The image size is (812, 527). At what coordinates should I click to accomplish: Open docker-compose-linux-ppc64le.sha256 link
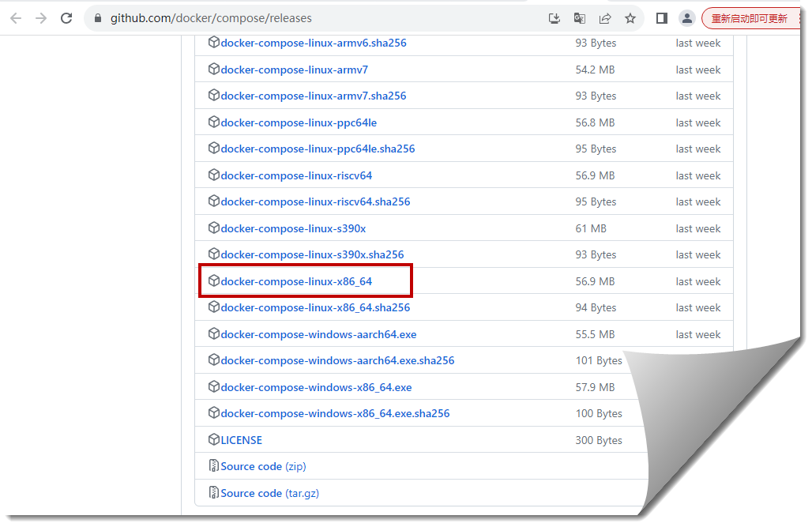pyautogui.click(x=318, y=149)
